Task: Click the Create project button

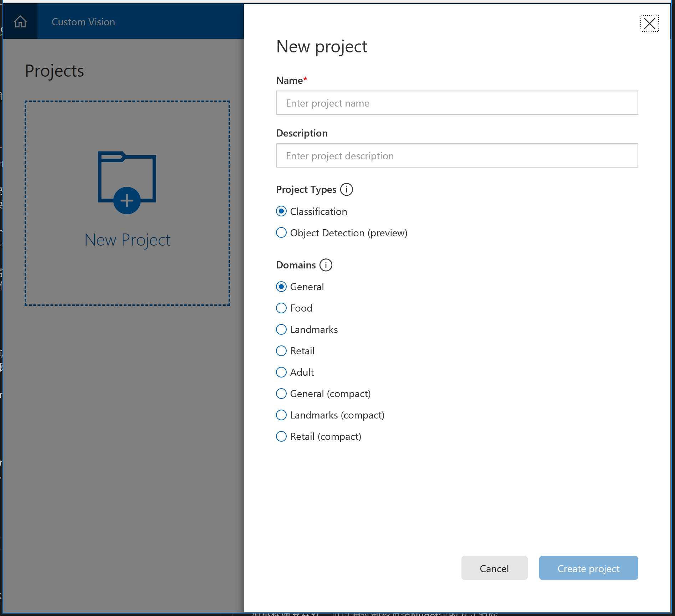Action: click(588, 568)
